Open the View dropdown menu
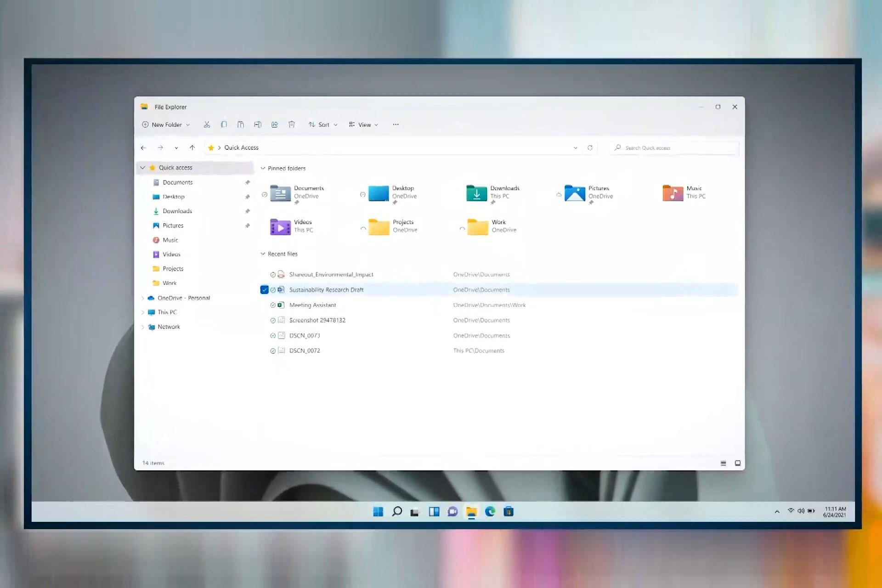882x588 pixels. pyautogui.click(x=363, y=124)
